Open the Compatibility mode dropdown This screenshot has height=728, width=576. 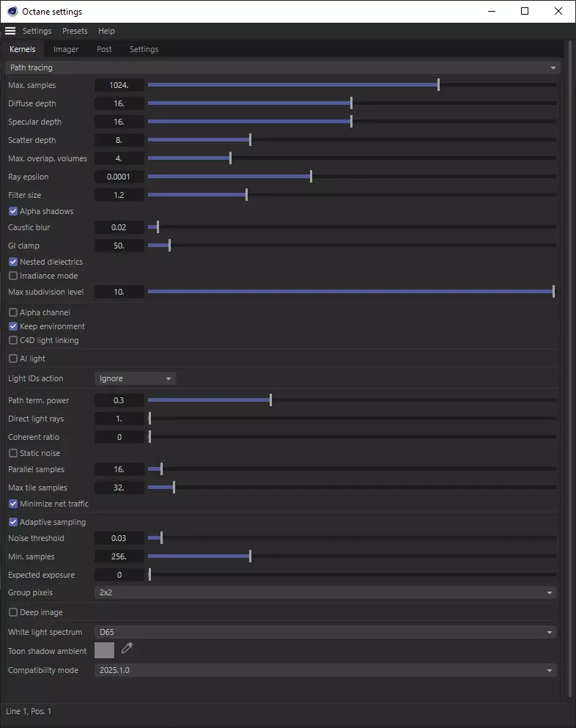(x=325, y=670)
